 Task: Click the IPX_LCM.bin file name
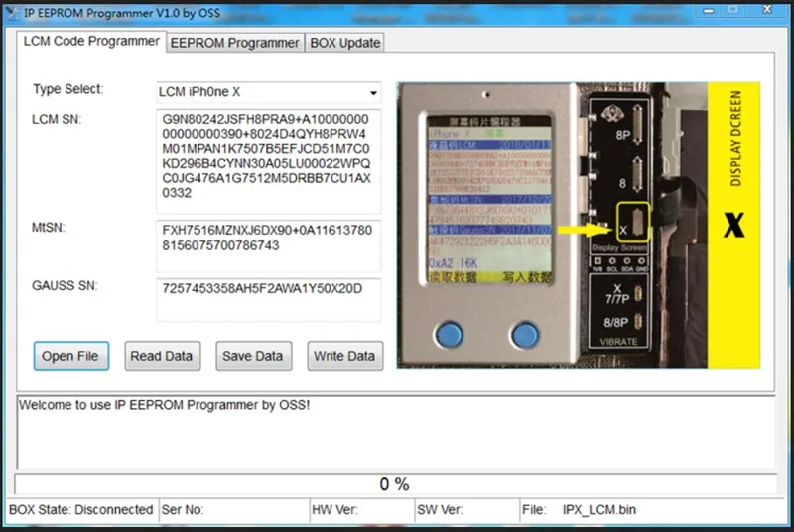[599, 510]
